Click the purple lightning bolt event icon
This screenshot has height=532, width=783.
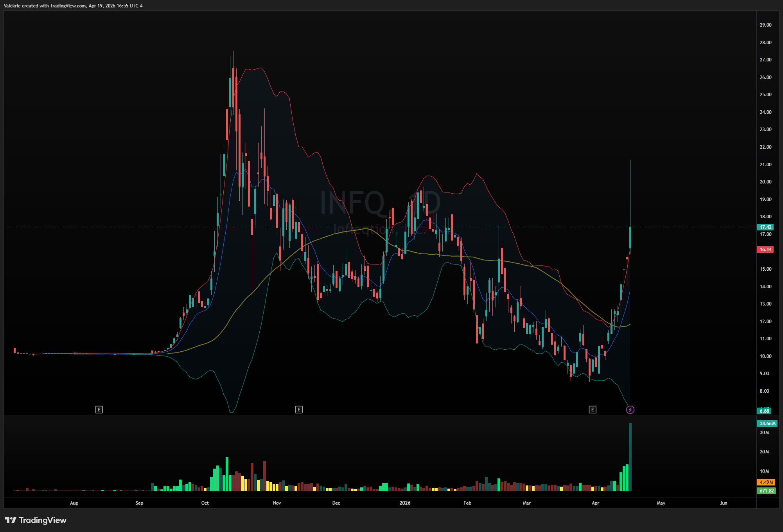click(x=630, y=410)
